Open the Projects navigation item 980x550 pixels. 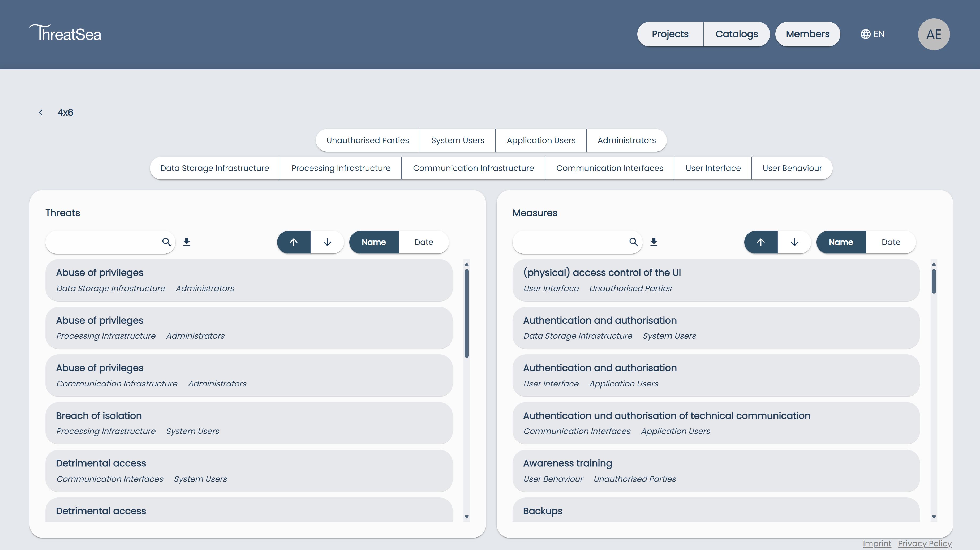670,34
